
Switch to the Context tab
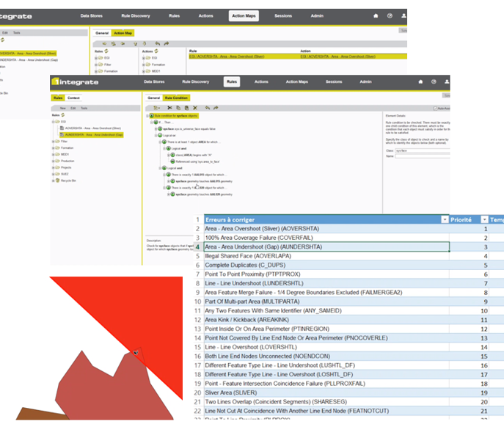[x=74, y=98]
